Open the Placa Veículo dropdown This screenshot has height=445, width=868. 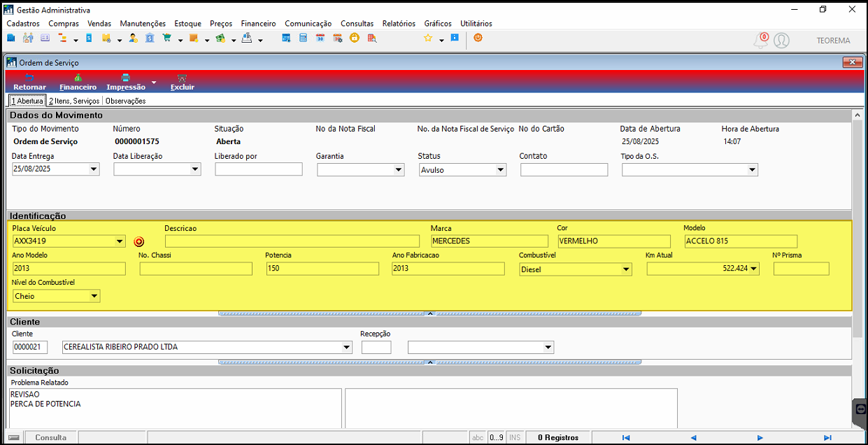[x=120, y=241]
